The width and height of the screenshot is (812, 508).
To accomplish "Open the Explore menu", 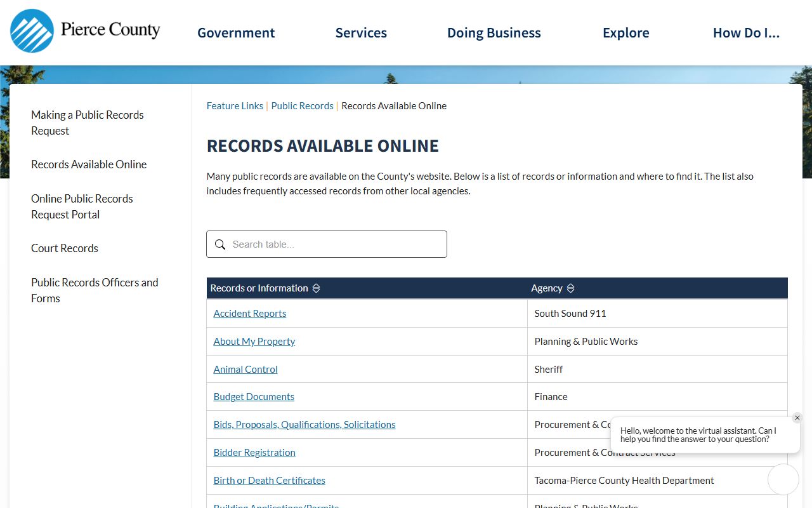I will pyautogui.click(x=626, y=33).
